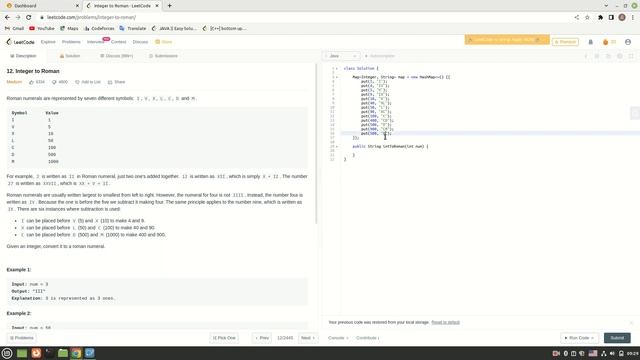This screenshot has width=640, height=360.
Task: Click the Share button
Action: pyautogui.click(x=116, y=82)
